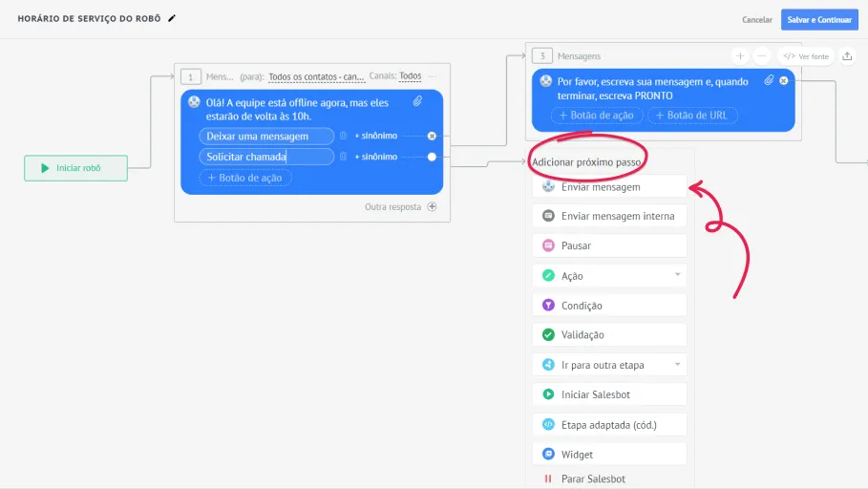Click attachment paperclip icon in step 1 message
868x489 pixels.
[417, 101]
